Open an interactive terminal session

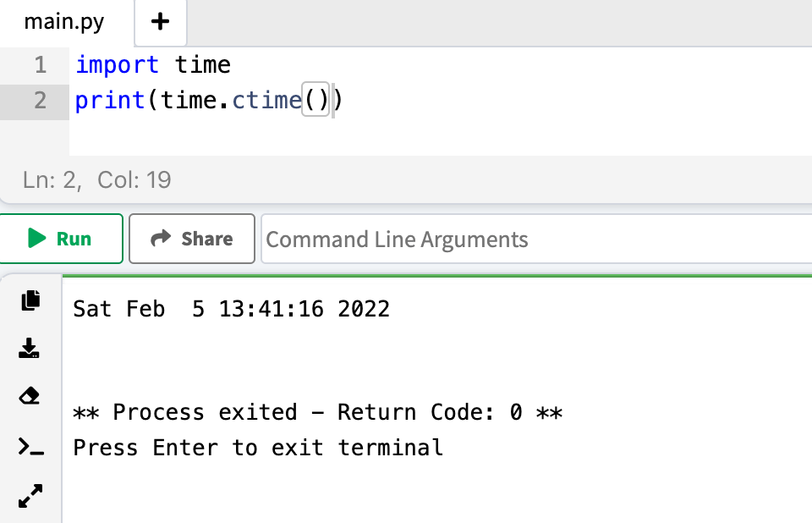(30, 446)
